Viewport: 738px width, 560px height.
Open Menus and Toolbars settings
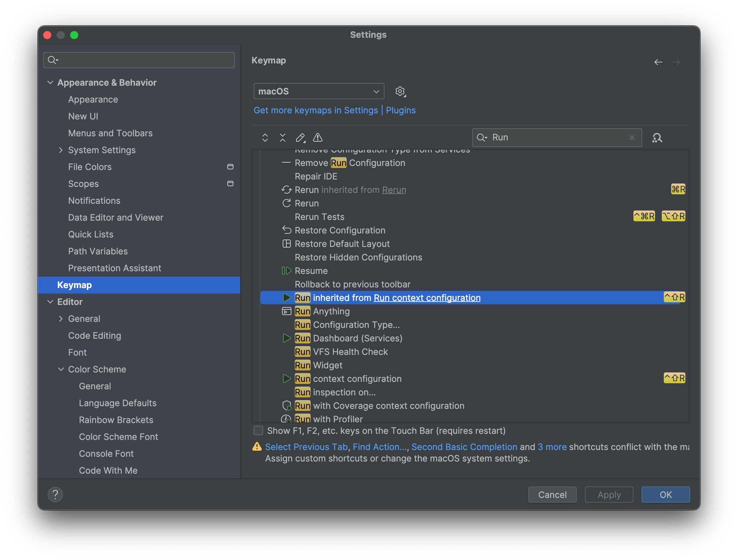click(110, 133)
